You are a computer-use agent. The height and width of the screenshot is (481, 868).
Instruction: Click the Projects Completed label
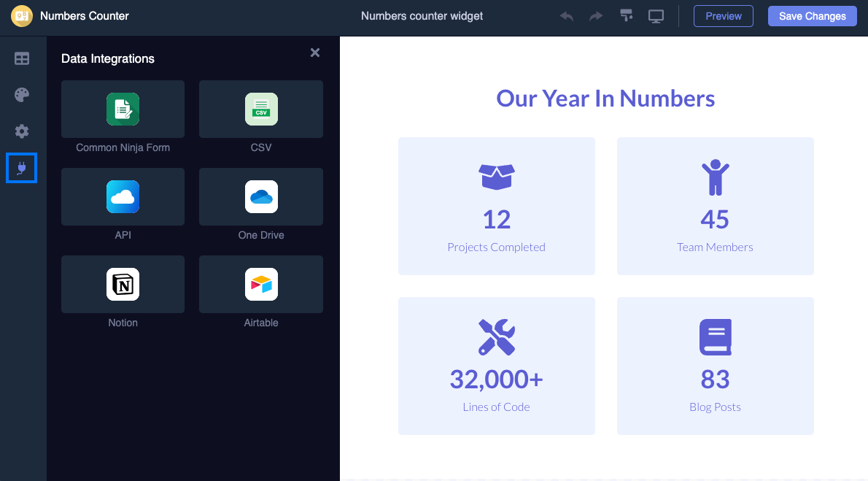pos(497,247)
